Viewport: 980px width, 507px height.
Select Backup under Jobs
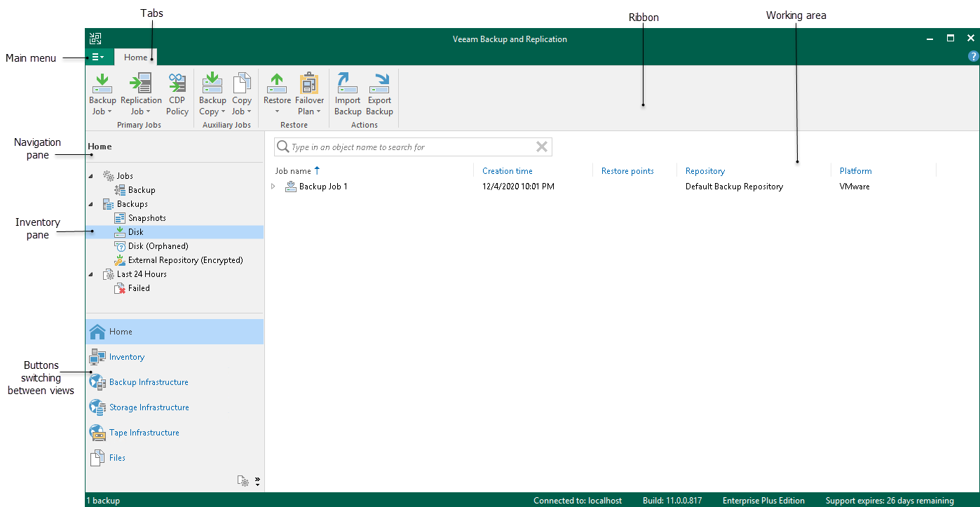(x=142, y=190)
